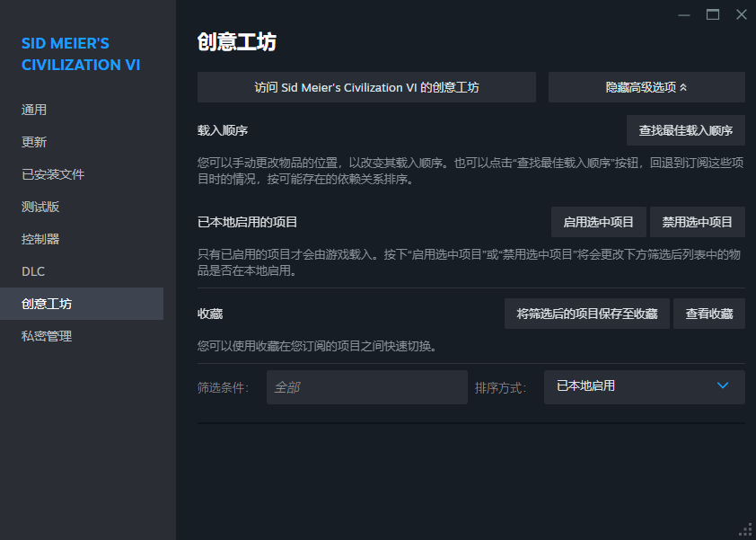Collapse advanced options with 隐藏高级选项
The image size is (756, 540).
click(646, 87)
